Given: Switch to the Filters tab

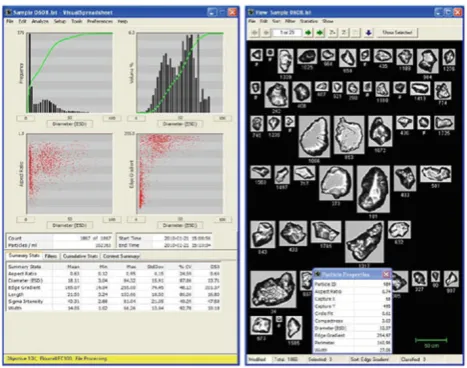Looking at the screenshot, I should 51,256.
